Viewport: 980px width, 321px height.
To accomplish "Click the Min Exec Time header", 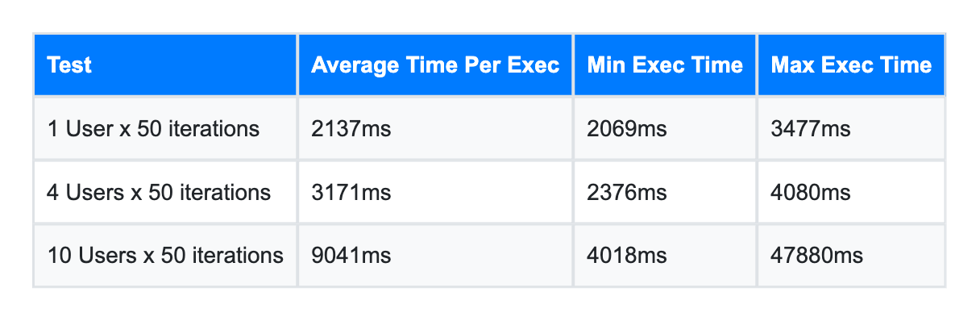I will tap(665, 65).
